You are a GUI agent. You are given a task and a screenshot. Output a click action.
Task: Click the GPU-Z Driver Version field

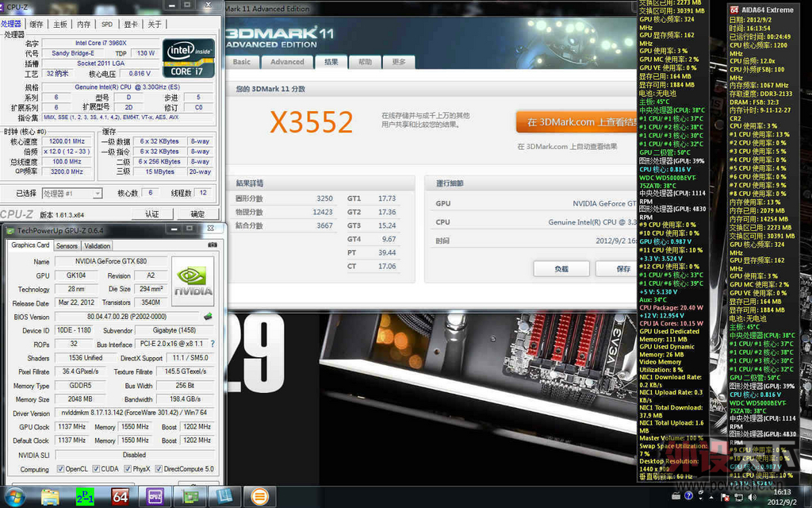click(134, 413)
